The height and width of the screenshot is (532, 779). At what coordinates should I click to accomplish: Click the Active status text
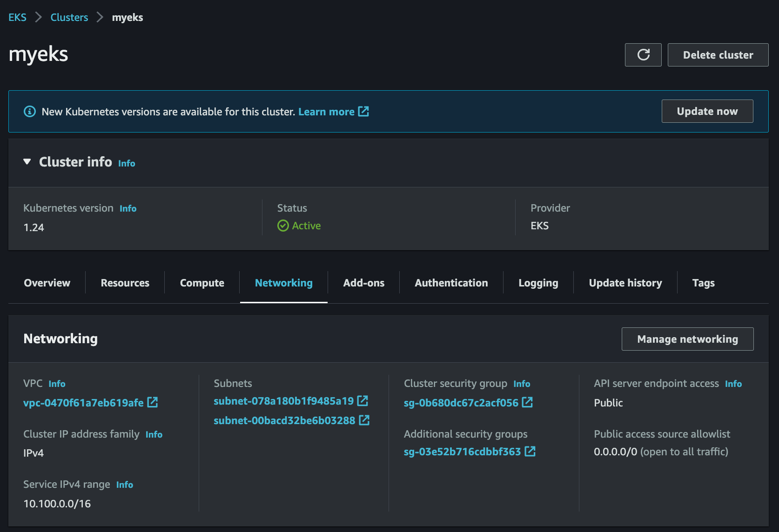(x=306, y=226)
